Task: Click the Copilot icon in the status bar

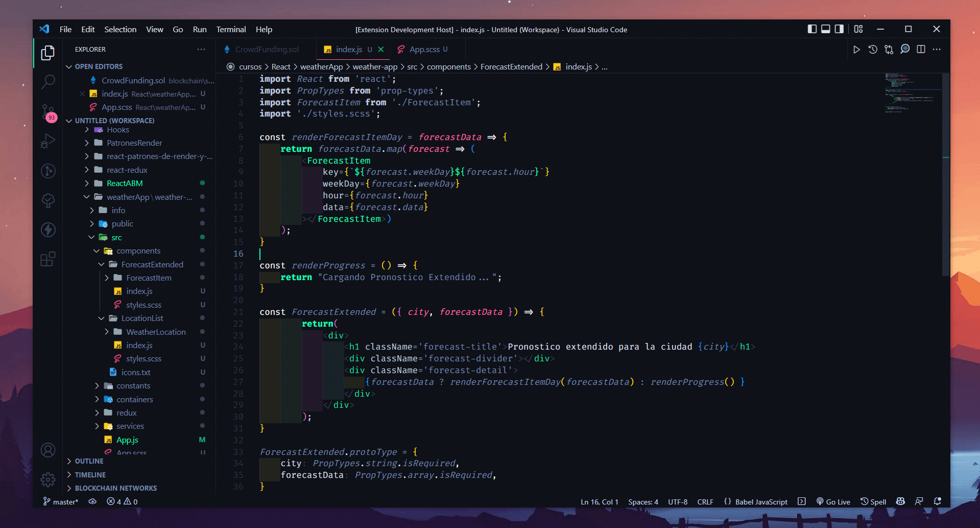Action: [x=901, y=501]
